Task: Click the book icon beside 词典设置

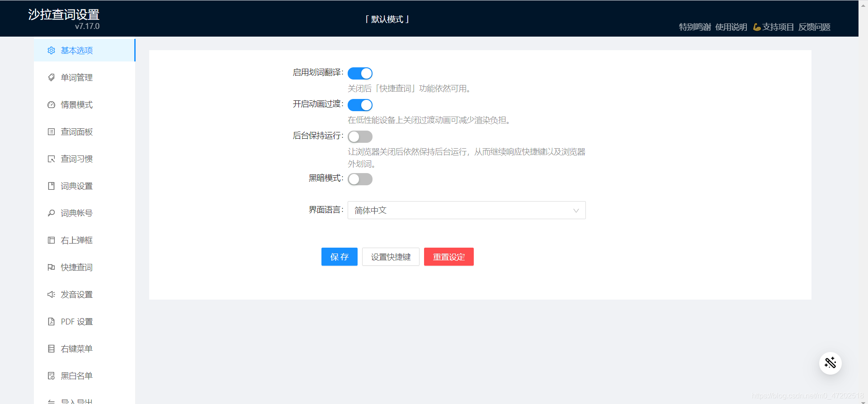Action: [x=52, y=186]
